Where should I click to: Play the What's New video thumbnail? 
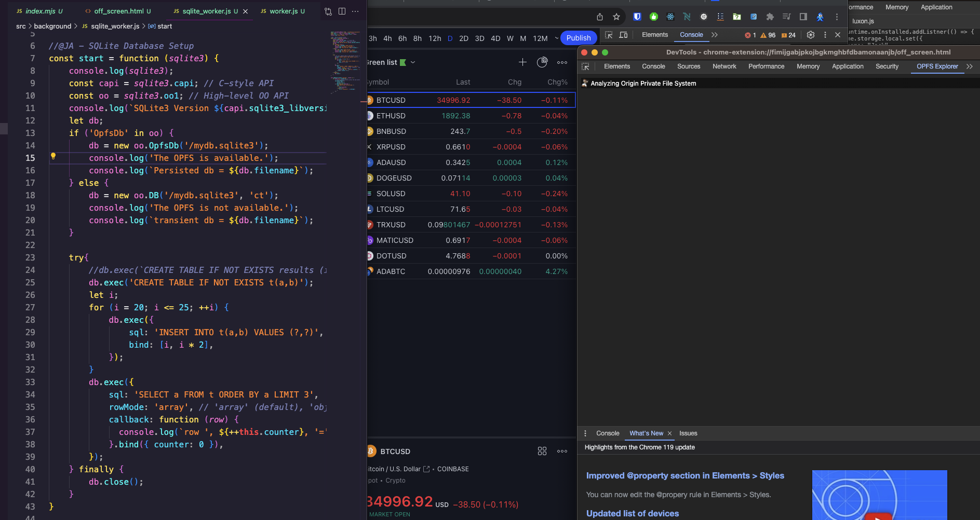878,516
